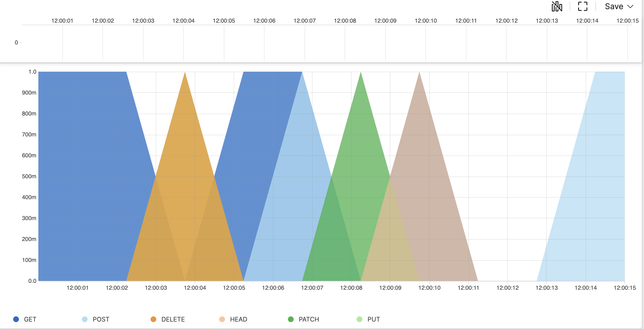644x329 pixels.
Task: Click the POST legend color dot
Action: [85, 319]
